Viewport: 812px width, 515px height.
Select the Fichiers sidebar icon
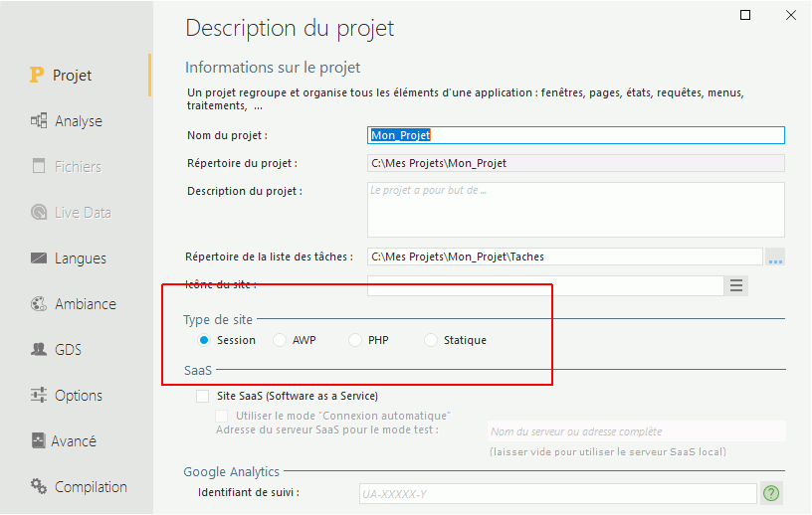(39, 166)
